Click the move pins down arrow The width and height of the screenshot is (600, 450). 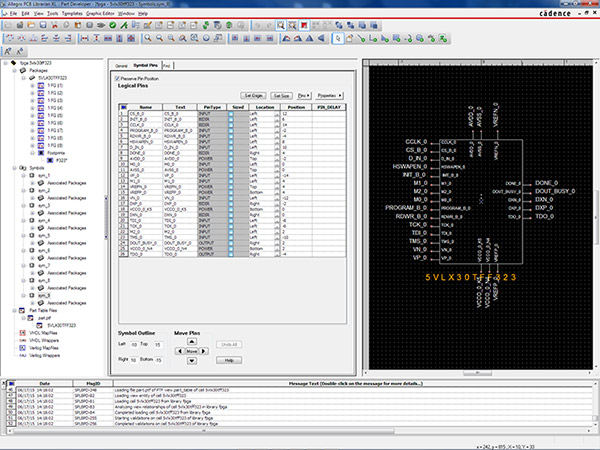pos(192,360)
